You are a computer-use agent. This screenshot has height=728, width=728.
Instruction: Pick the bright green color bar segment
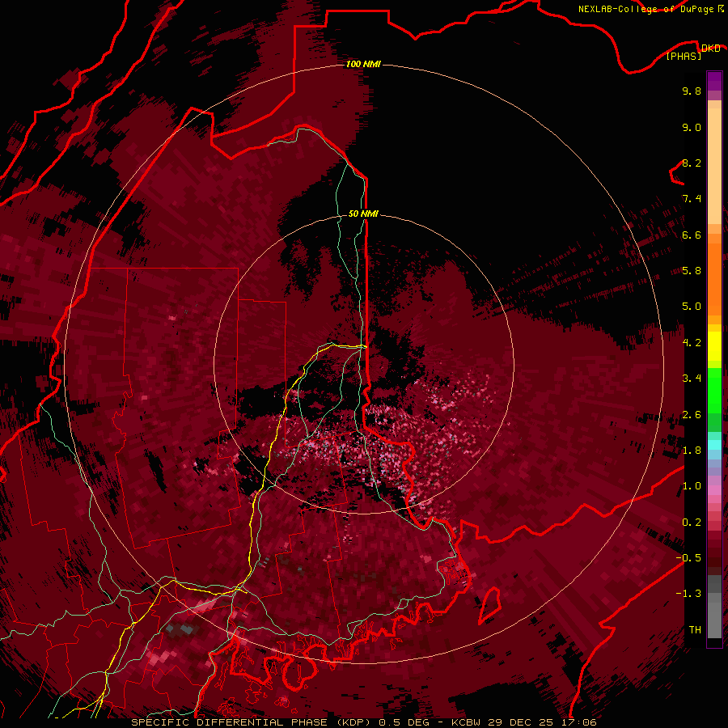pos(714,390)
